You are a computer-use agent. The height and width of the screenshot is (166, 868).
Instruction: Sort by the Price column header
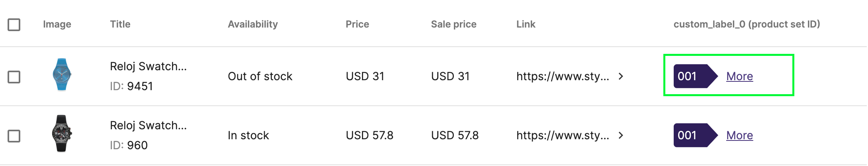(x=357, y=24)
